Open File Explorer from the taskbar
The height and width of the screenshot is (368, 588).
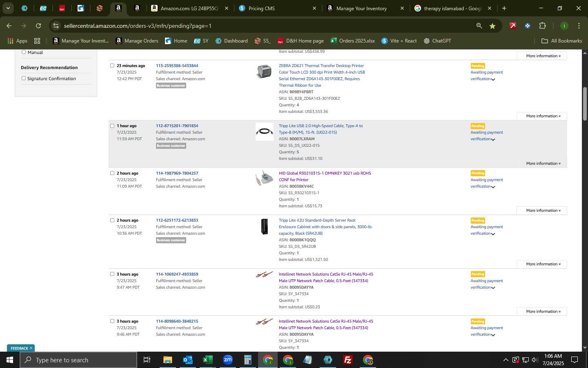(167, 360)
